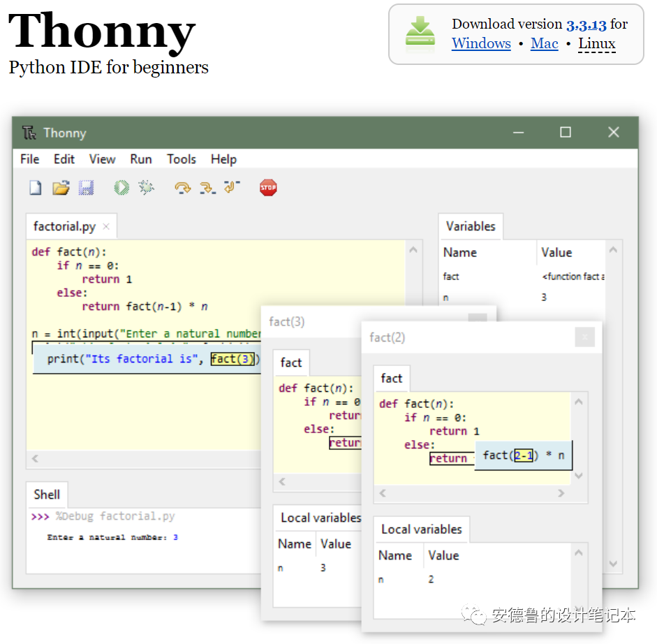Click the def fact(n): line in main editor

point(69,252)
